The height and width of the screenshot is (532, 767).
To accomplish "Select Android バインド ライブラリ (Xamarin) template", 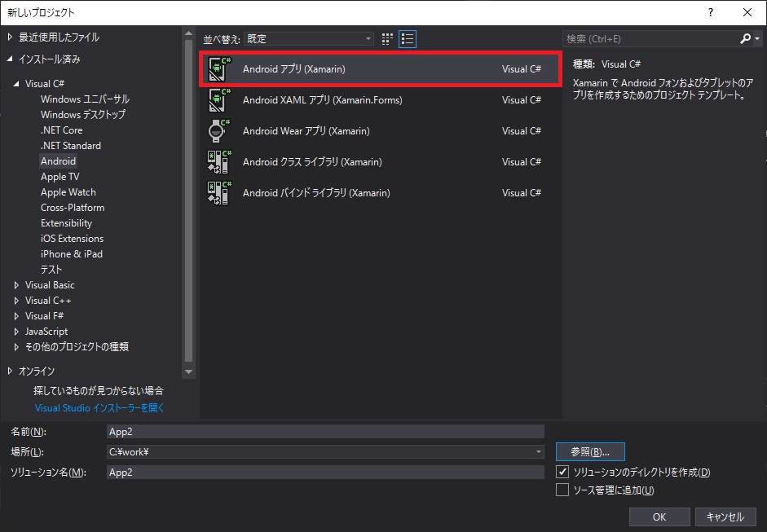I will click(381, 192).
